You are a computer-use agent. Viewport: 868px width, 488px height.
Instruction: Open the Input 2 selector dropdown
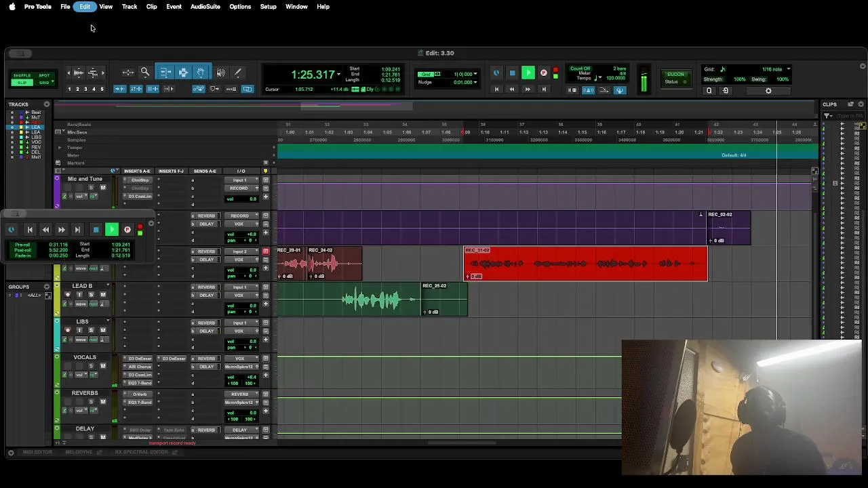tap(241, 251)
